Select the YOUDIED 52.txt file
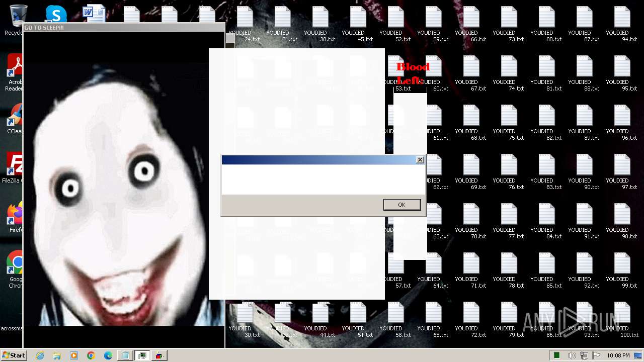Screen dimensions: 644x362 395,24
